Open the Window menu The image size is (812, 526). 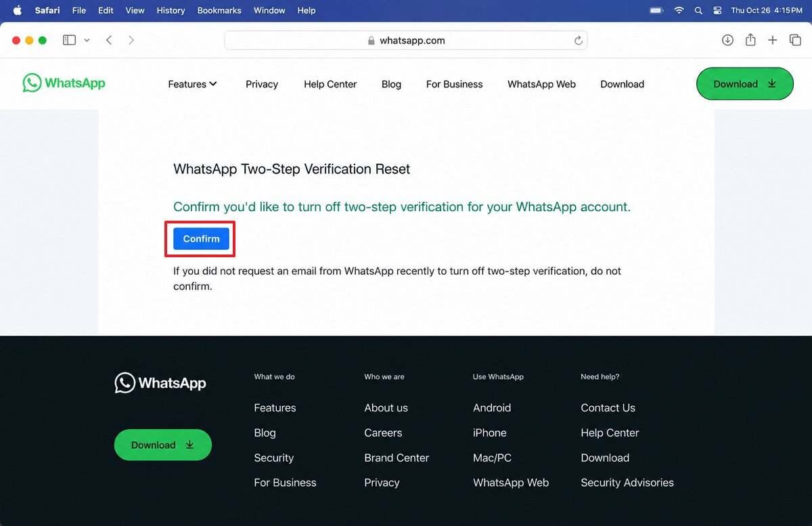click(269, 10)
